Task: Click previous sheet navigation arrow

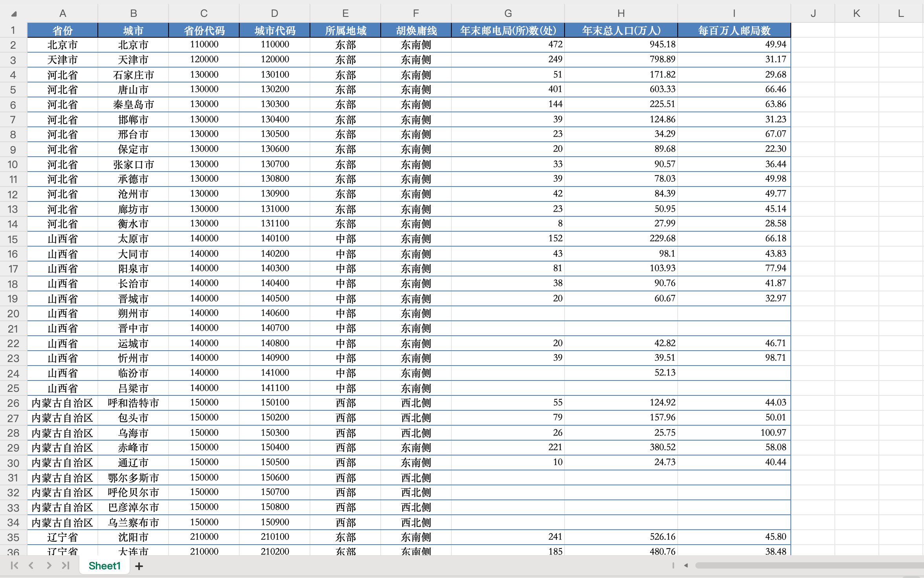Action: 31,565
